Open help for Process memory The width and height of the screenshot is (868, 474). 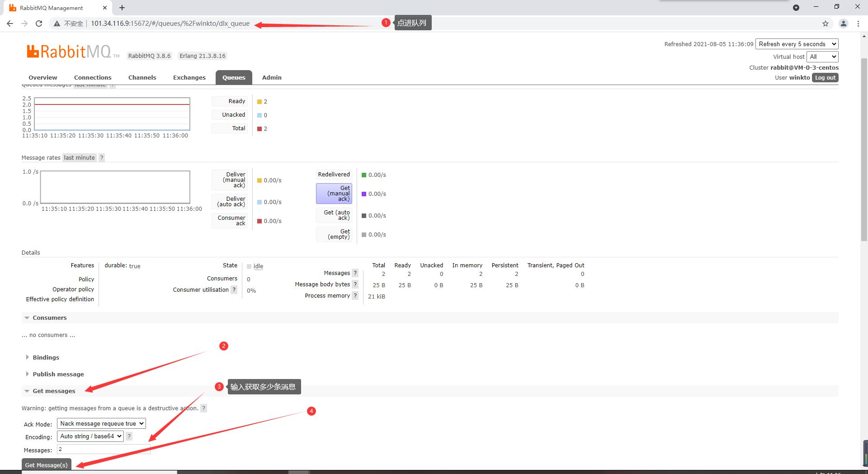pos(355,296)
